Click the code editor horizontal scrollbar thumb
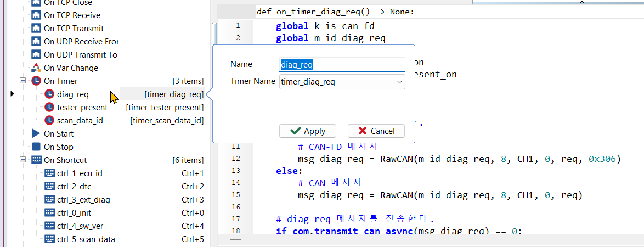644x247 pixels. click(235, 239)
